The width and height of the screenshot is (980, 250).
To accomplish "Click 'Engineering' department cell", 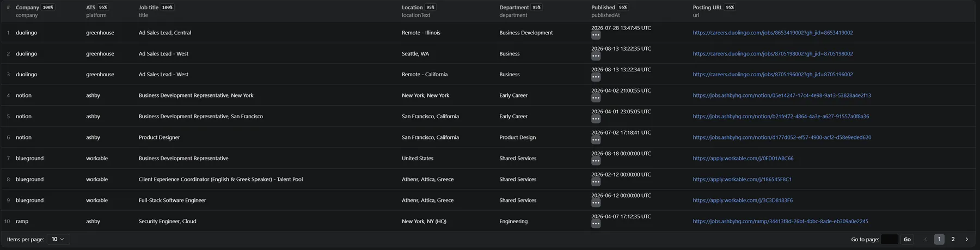I will [513, 222].
